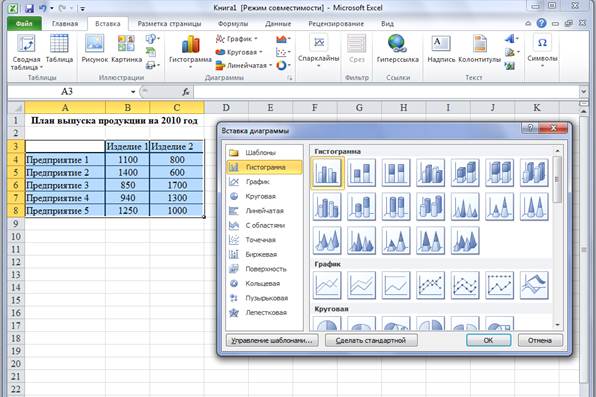Cancel the dialog with Отмена
This screenshot has width=596, height=397.
pos(540,340)
